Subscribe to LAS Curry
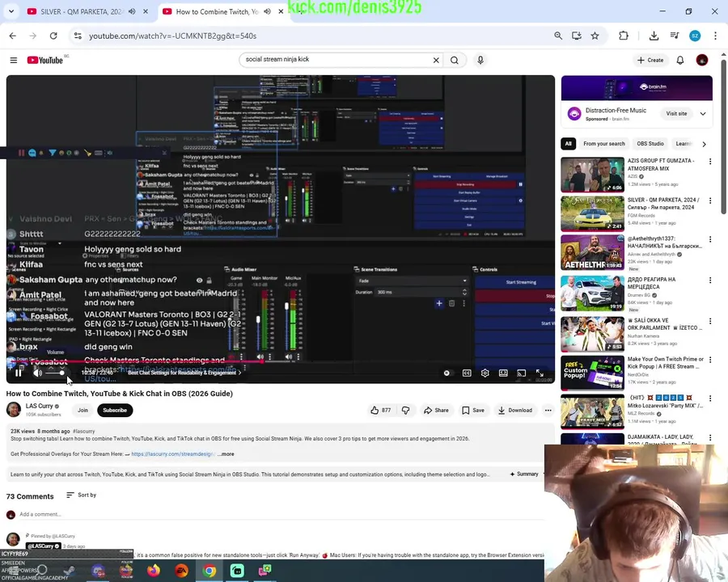Screen dimensions: 728x582 pyautogui.click(x=115, y=411)
